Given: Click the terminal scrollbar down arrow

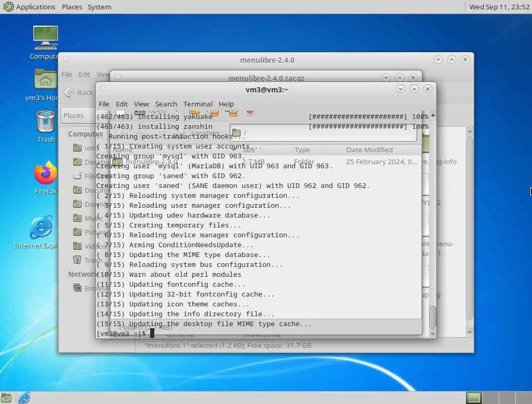Looking at the screenshot, I should coord(433,334).
